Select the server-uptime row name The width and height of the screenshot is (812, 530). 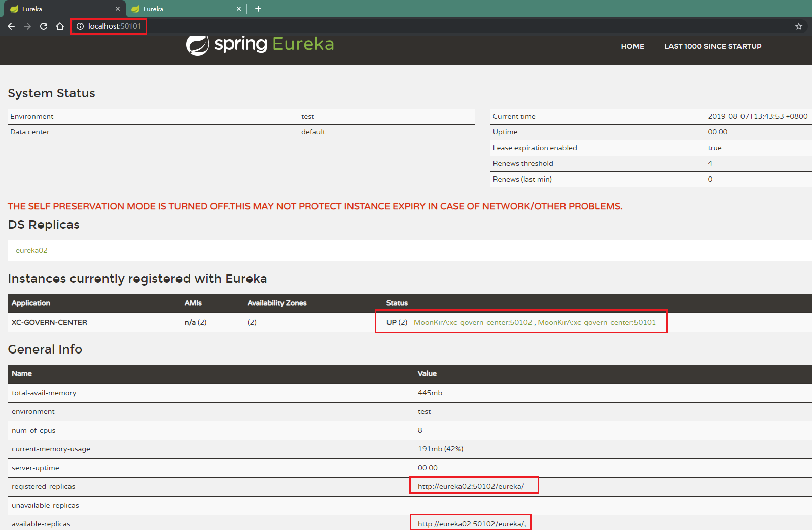pyautogui.click(x=36, y=468)
